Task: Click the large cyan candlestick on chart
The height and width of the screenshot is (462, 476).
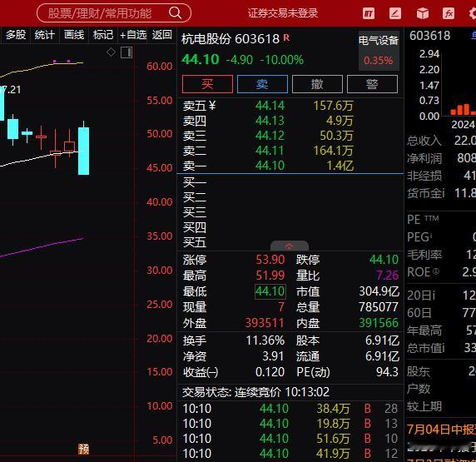Action: click(83, 151)
